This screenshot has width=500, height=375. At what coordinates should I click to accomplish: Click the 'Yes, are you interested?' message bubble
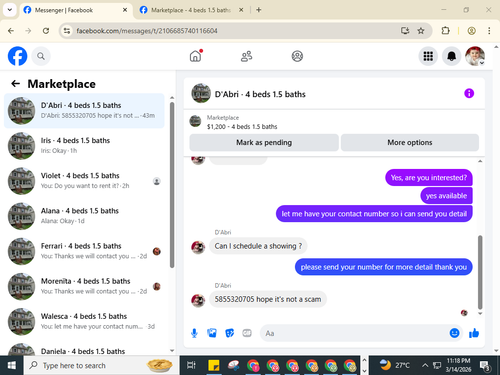click(x=429, y=178)
